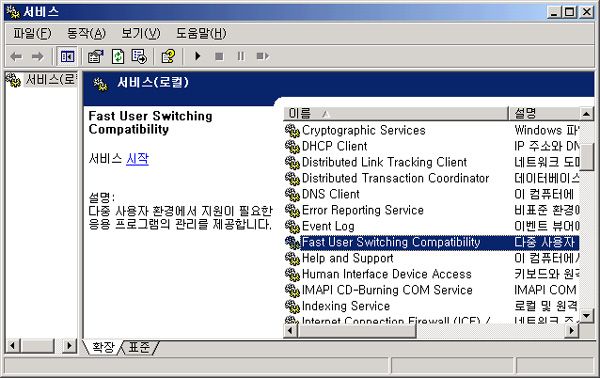Click gear icon beside Distributed Transaction Coordinator
600x378 pixels.
(x=292, y=179)
